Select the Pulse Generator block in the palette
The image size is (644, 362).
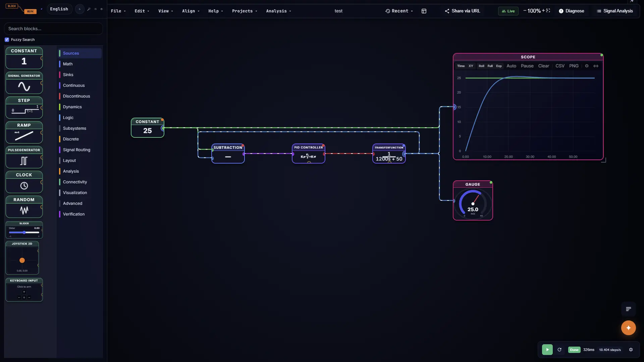(x=24, y=157)
